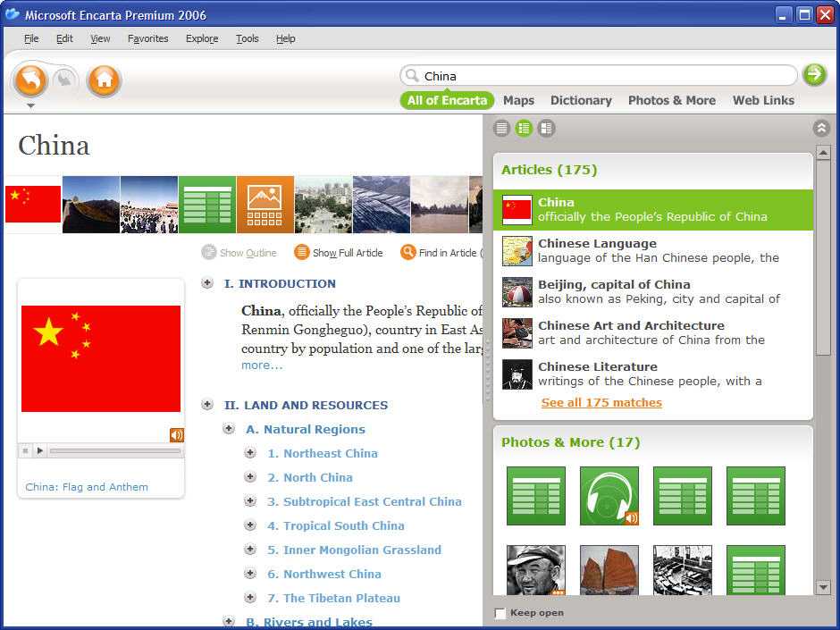
Task: Open first green table item in Photos & More
Action: (535, 496)
